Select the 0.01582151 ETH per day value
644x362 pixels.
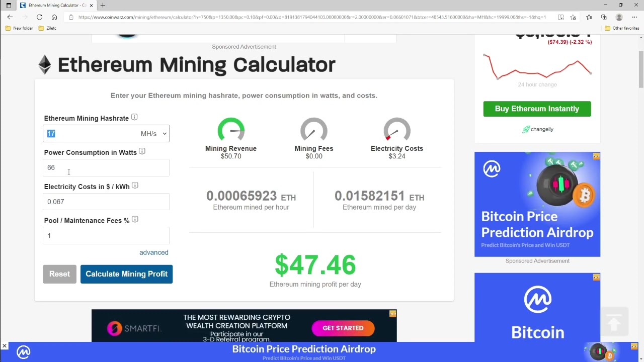(379, 196)
